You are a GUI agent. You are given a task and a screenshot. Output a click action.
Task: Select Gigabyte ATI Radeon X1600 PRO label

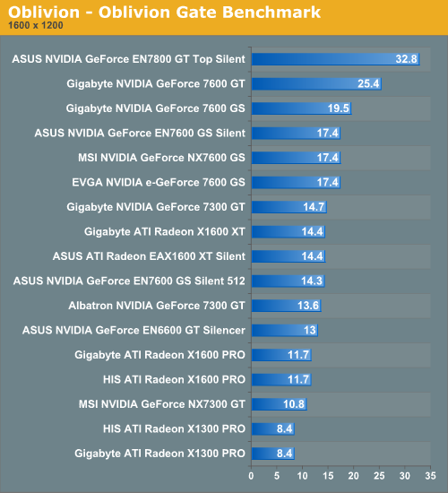point(159,355)
